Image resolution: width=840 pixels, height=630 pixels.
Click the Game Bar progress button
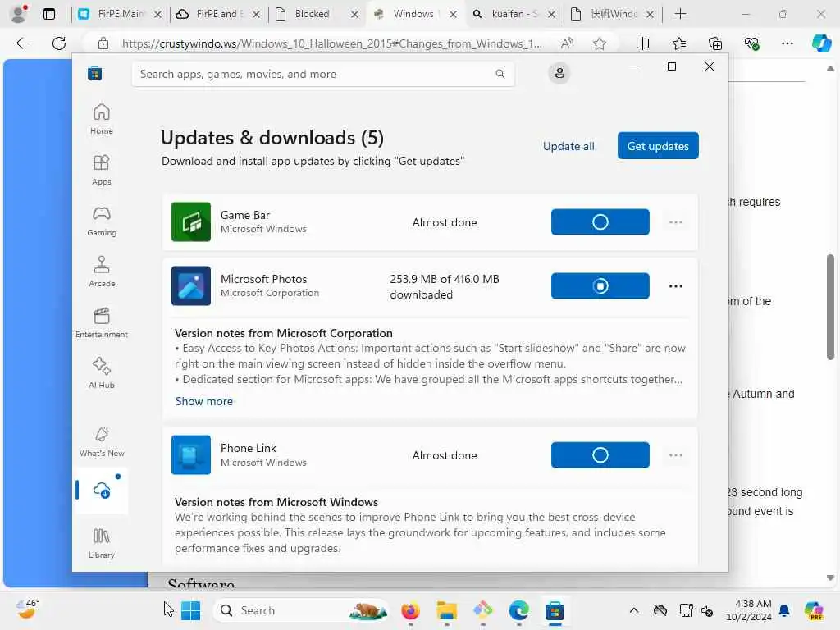coord(600,221)
